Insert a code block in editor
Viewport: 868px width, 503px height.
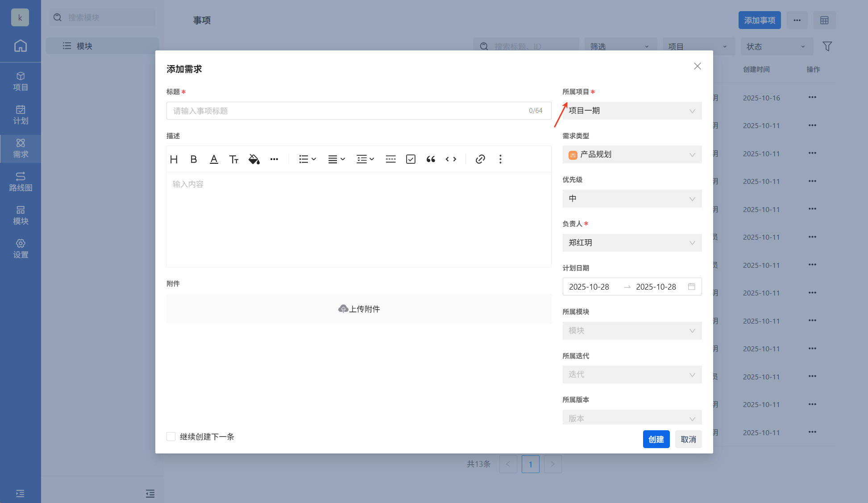451,159
